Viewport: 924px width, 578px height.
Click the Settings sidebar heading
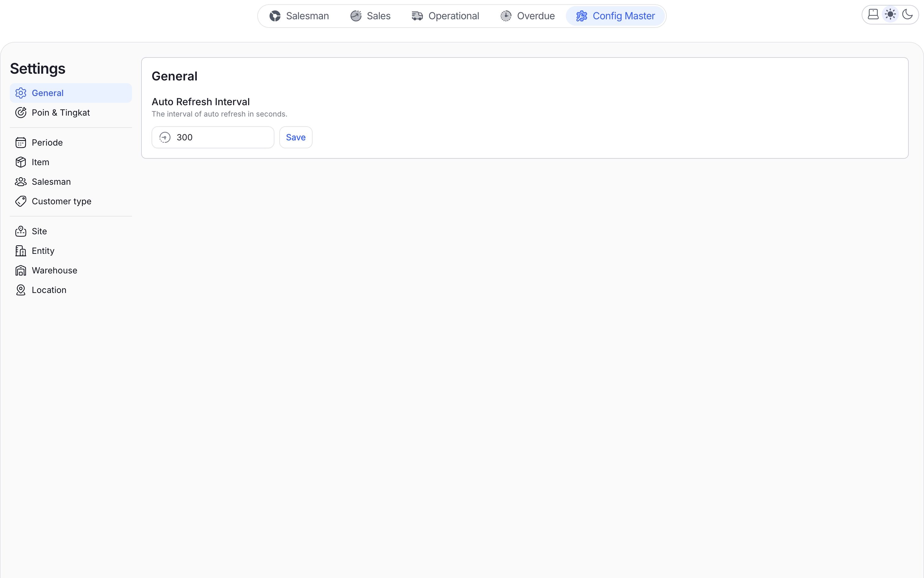[x=38, y=69]
